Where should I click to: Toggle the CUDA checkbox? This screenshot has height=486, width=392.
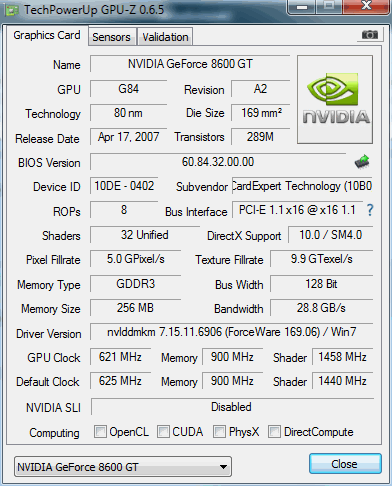pyautogui.click(x=163, y=431)
